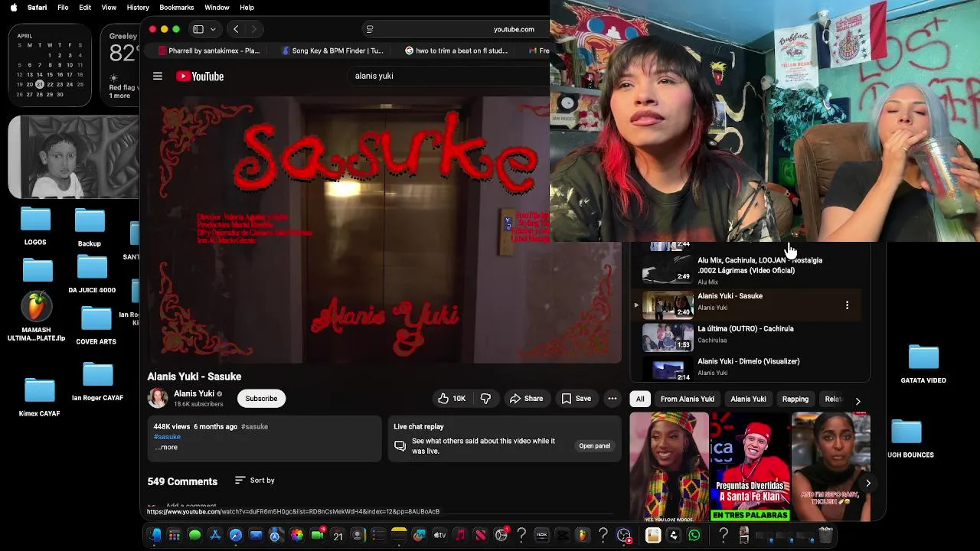Viewport: 980px width, 551px height.
Task: Open the Safari application menu
Action: (37, 8)
